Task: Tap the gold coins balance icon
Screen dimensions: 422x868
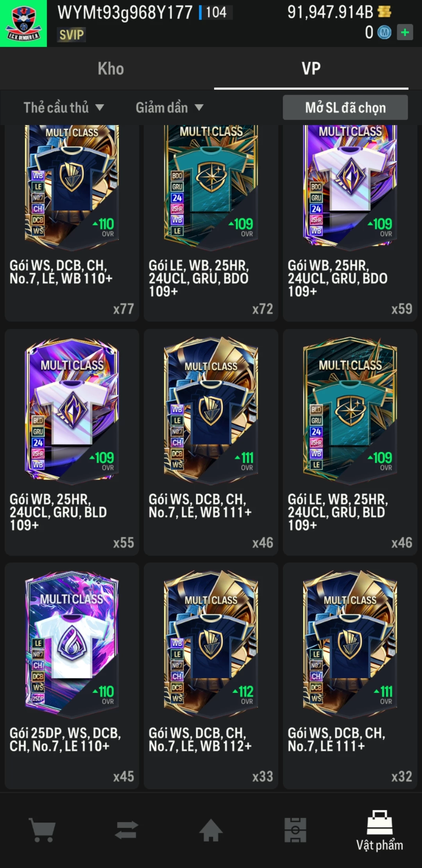Action: point(384,12)
